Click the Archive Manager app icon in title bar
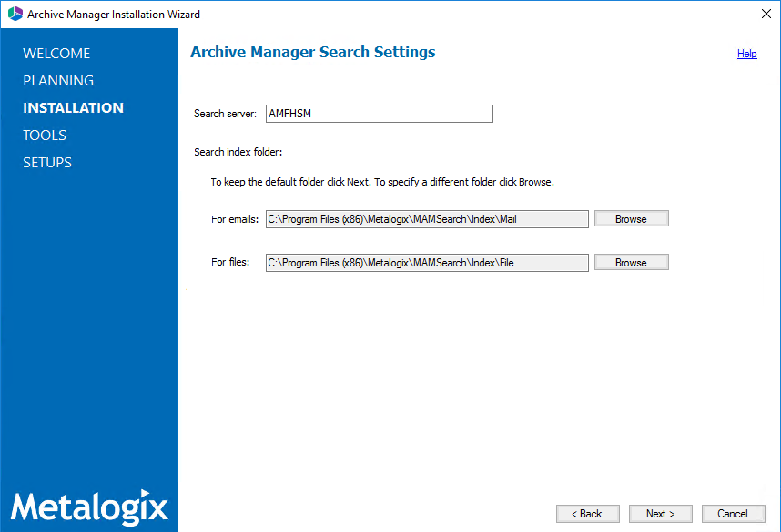This screenshot has width=781, height=532. tap(15, 14)
